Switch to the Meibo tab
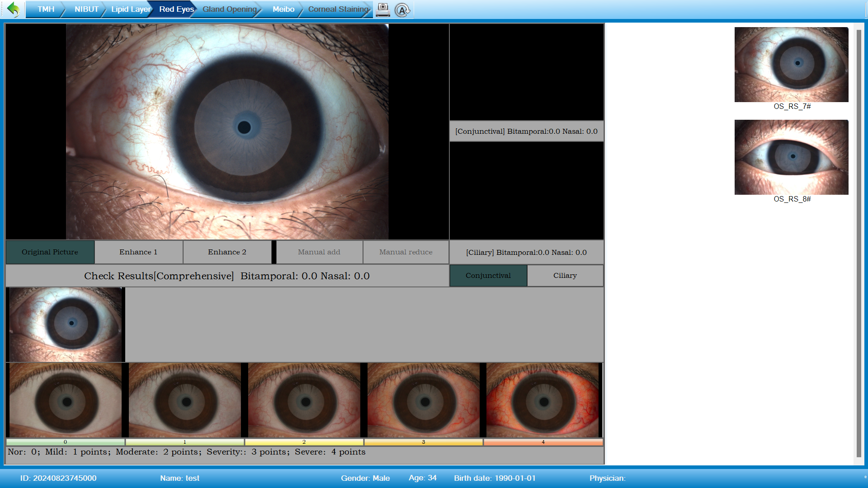This screenshot has height=488, width=868. (283, 9)
